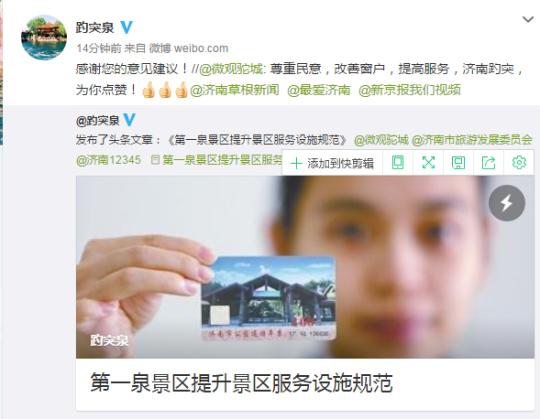540x419 pixels.
Task: Click the blue verified V badge beside 趵突泉
Action: (x=126, y=27)
